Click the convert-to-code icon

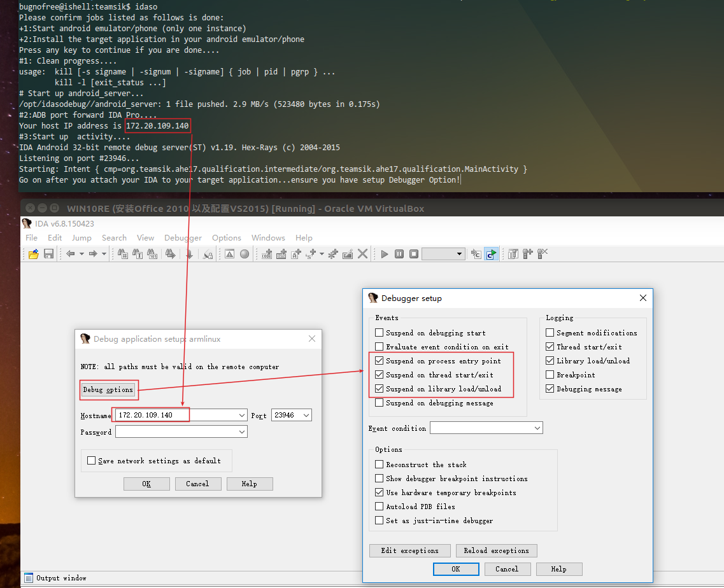(267, 254)
